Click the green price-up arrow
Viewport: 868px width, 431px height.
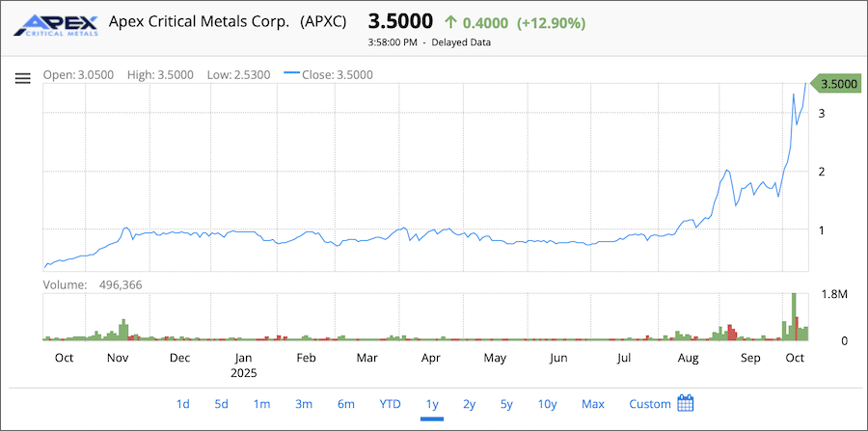click(x=450, y=22)
